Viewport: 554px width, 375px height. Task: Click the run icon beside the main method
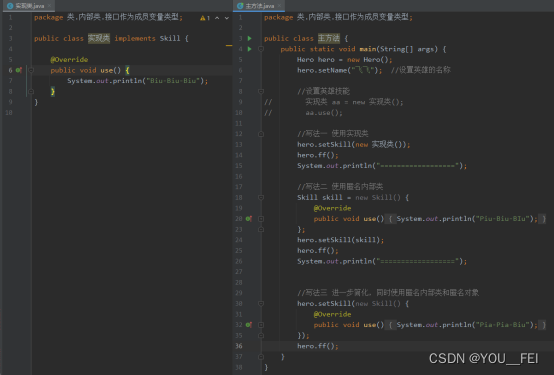tap(249, 49)
